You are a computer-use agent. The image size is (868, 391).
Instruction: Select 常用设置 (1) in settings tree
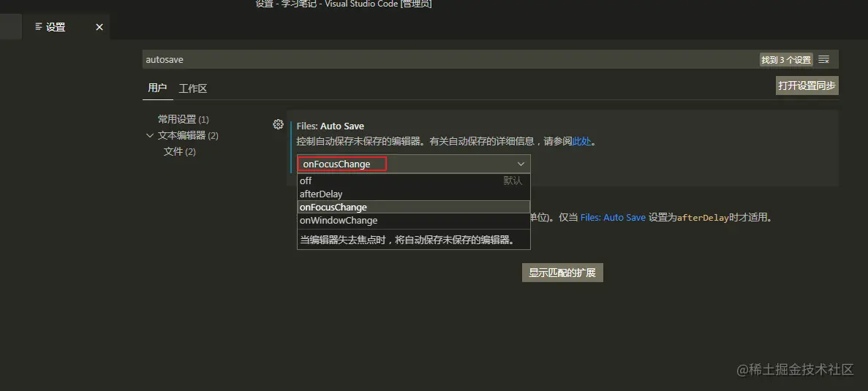(184, 119)
